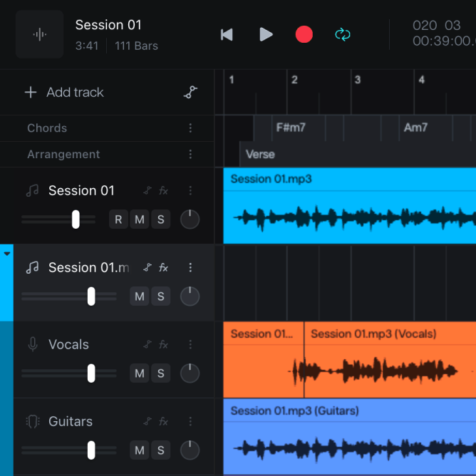Collapse the Session 01.m track group arrow
Viewport: 476px width, 476px height.
(7, 254)
